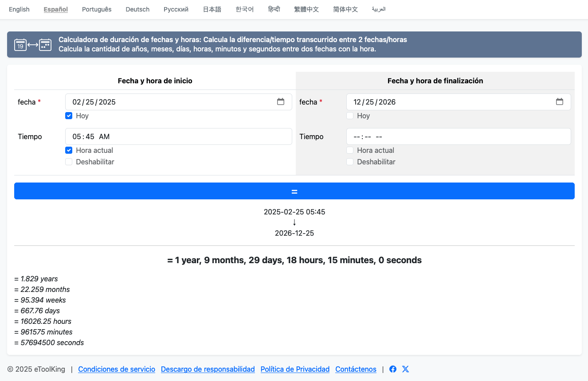This screenshot has width=588, height=381.
Task: Click the start time input field
Action: [178, 136]
